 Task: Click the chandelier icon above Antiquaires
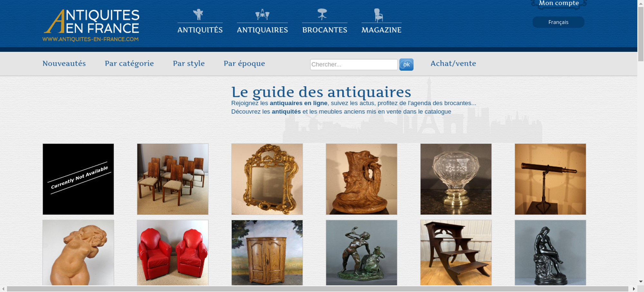coord(262,14)
